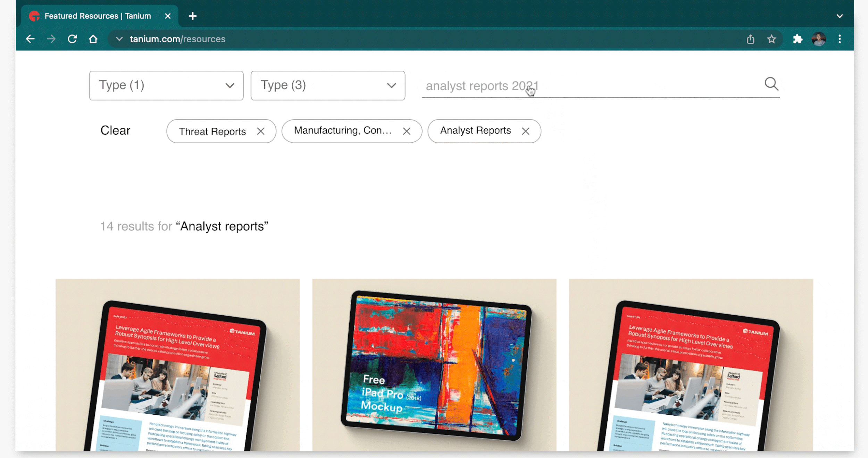Bookmark this page with star icon

coord(771,39)
